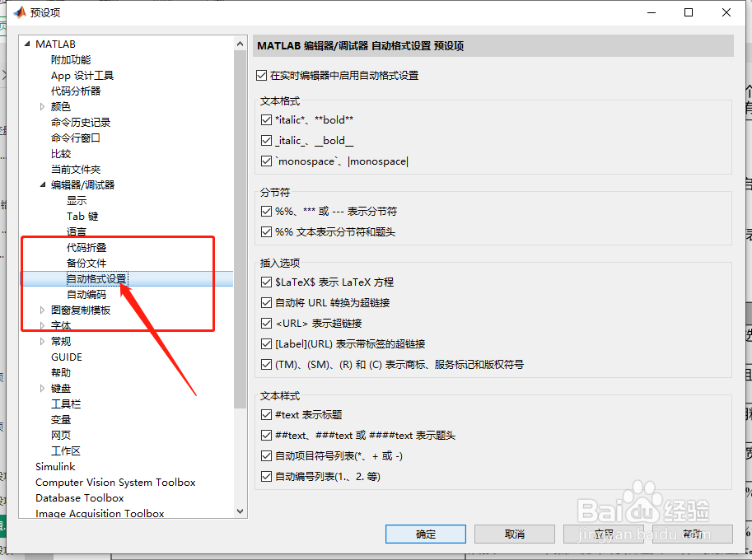Toggle %% text section break and heading checkbox
752x560 pixels.
[x=266, y=232]
